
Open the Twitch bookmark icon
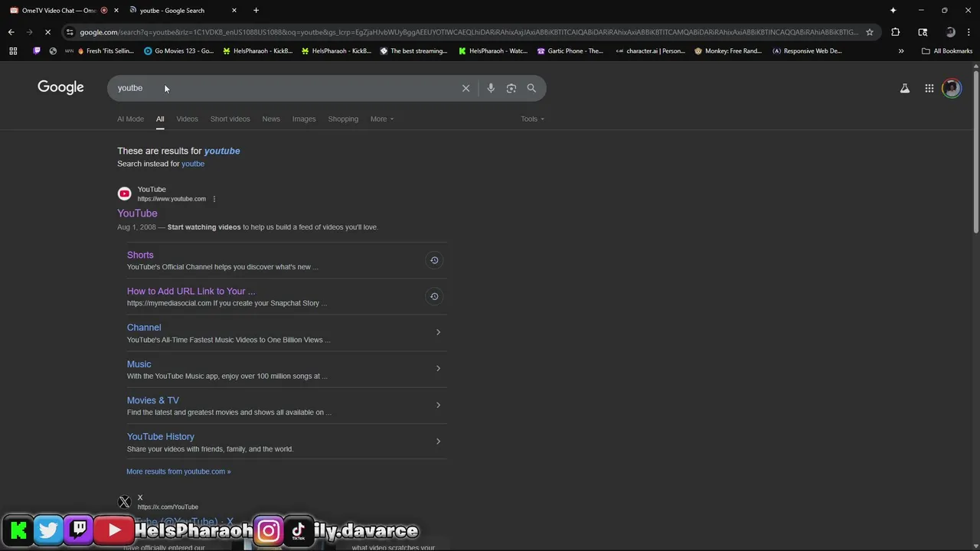pos(37,51)
